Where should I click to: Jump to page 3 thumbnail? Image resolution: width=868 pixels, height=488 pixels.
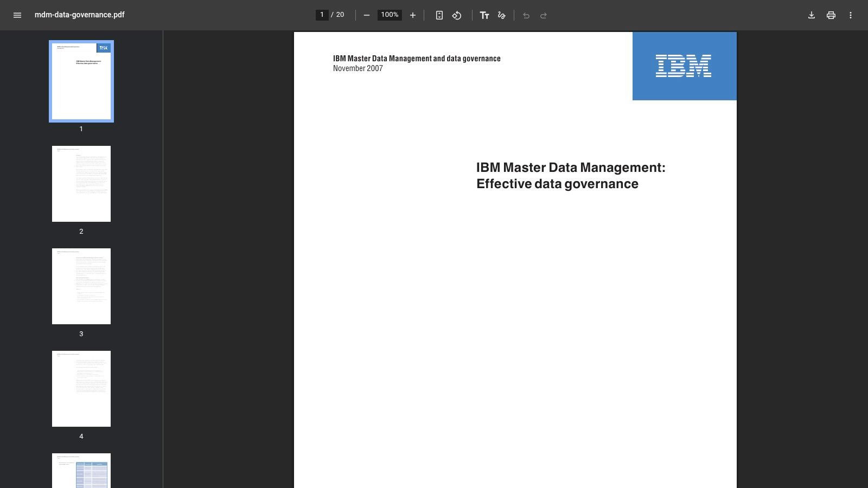(81, 286)
